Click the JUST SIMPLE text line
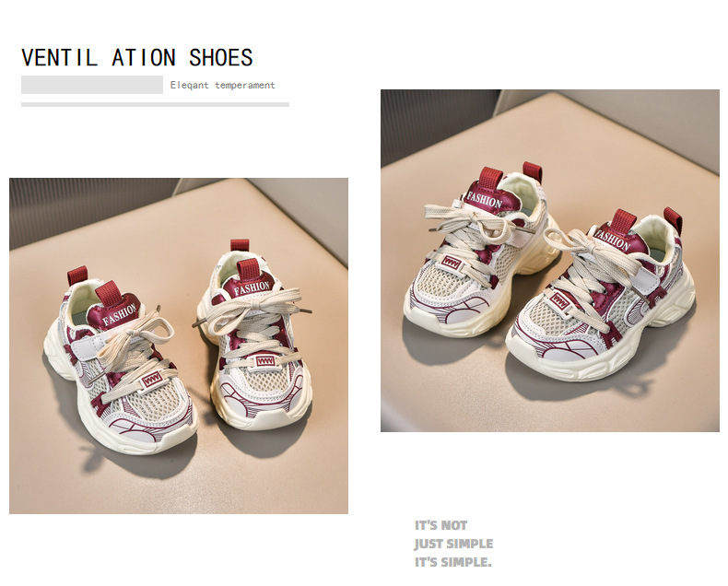This screenshot has width=728, height=586. (453, 544)
